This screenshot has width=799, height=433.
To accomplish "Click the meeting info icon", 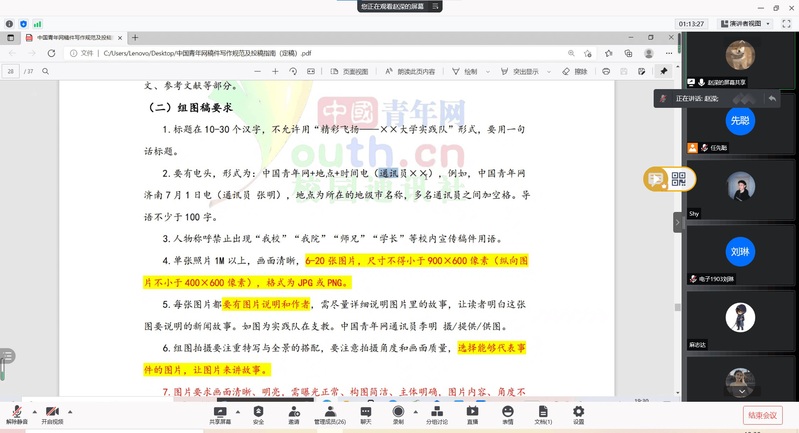I will (9, 24).
